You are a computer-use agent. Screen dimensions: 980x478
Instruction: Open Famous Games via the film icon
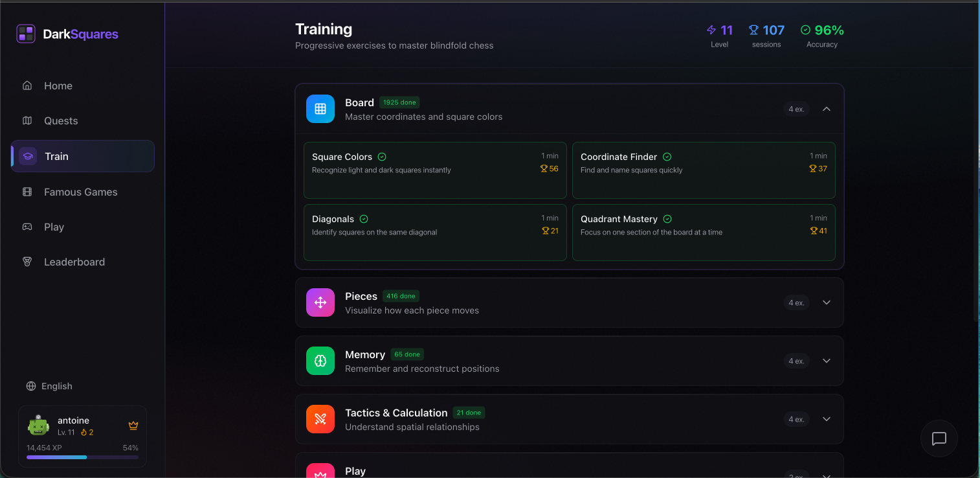(x=27, y=192)
